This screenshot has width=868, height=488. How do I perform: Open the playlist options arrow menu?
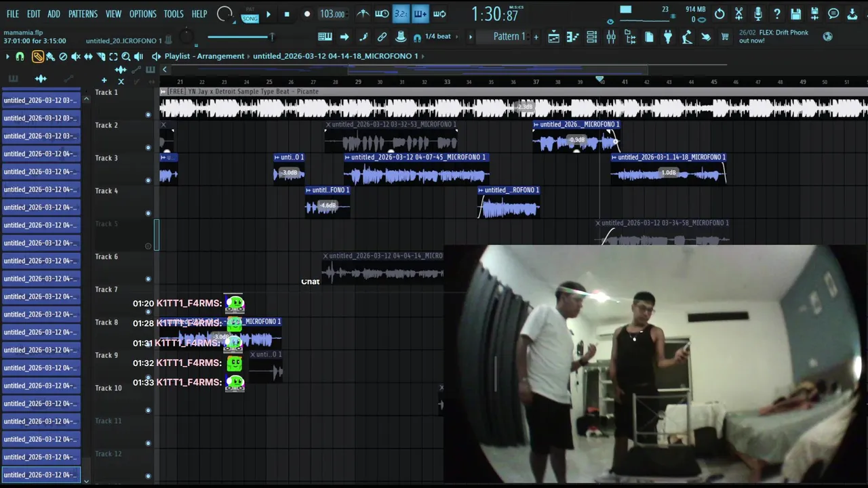pyautogui.click(x=7, y=56)
